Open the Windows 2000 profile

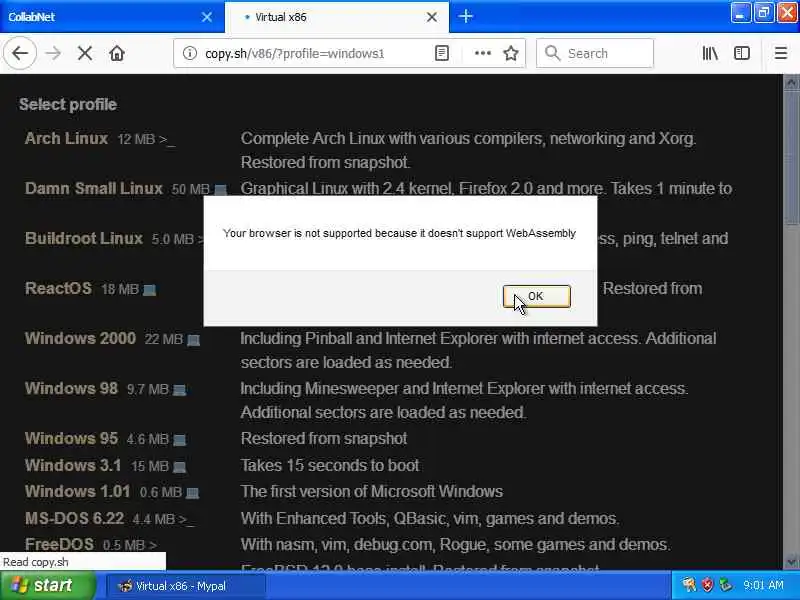tap(80, 338)
